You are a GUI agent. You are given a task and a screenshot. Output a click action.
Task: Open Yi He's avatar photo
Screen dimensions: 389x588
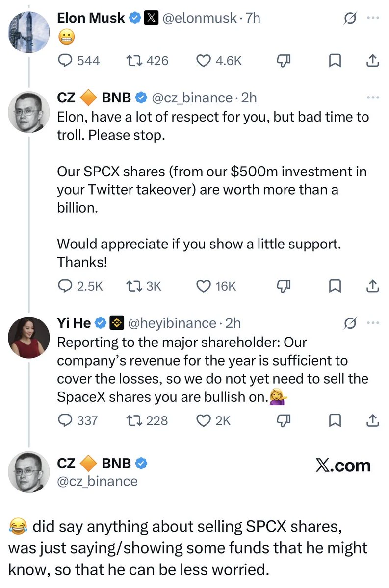tap(29, 338)
